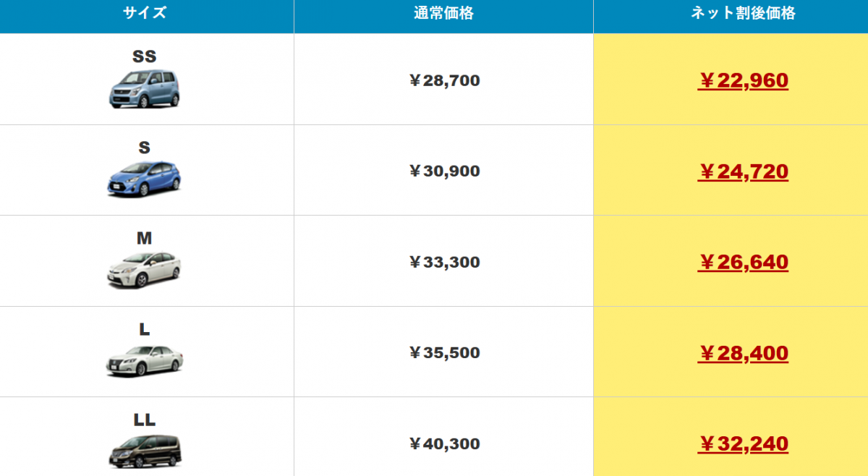The height and width of the screenshot is (476, 868).
Task: Click the S size blue compact car image
Action: coord(144,179)
